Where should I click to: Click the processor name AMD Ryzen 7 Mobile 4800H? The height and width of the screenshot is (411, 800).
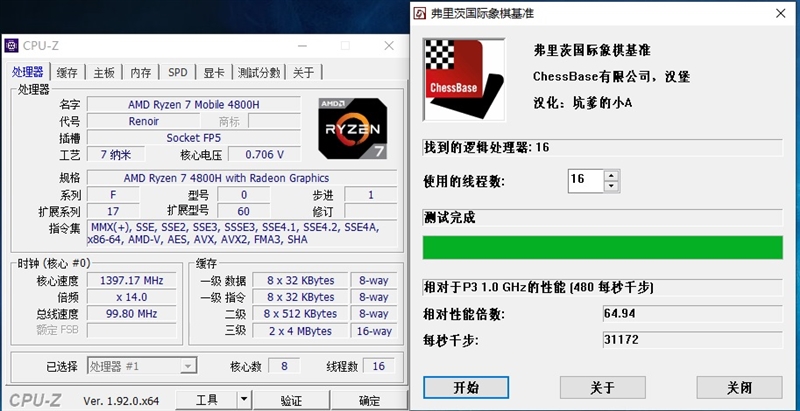pos(194,105)
